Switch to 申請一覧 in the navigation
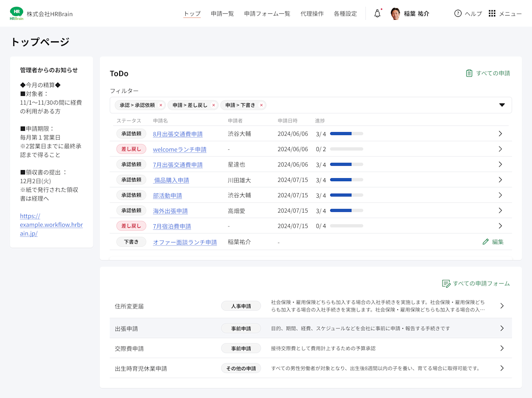Viewport: 532px width, 398px height. [x=222, y=14]
